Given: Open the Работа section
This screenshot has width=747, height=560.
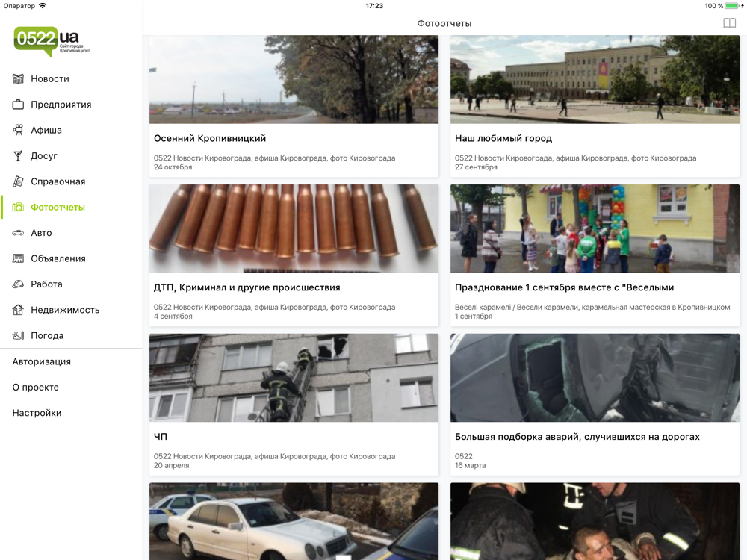Looking at the screenshot, I should (46, 284).
